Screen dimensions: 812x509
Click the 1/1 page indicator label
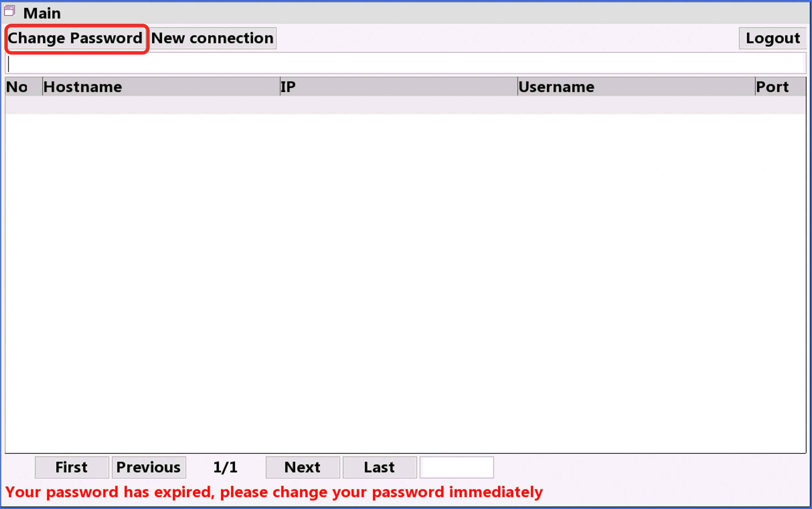225,467
